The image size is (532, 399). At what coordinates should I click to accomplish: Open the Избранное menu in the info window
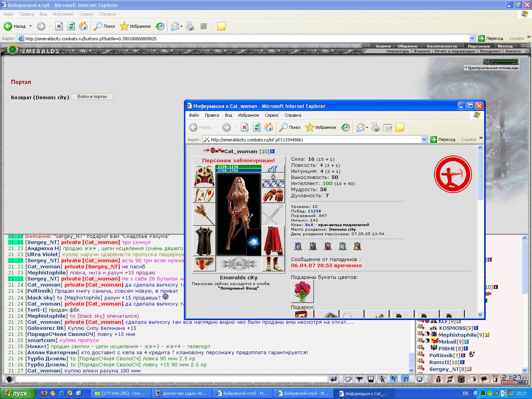(x=249, y=115)
